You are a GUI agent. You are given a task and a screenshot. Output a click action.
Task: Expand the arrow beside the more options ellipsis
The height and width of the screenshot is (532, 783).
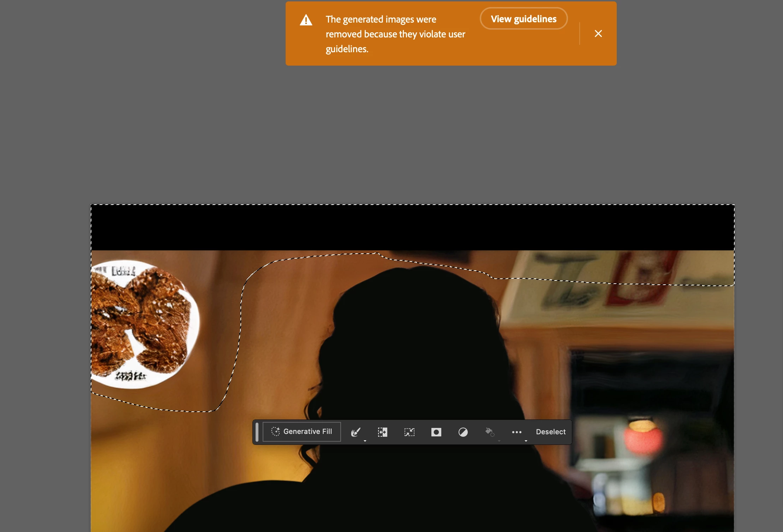526,441
